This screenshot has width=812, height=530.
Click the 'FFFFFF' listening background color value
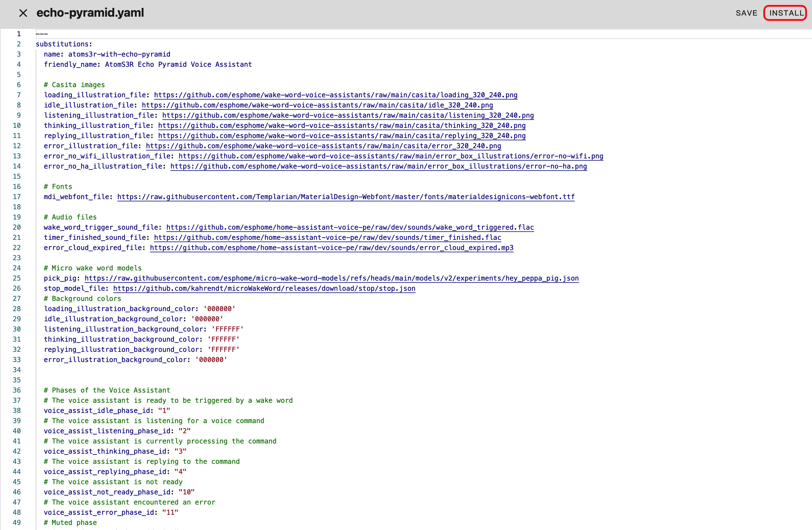[227, 329]
